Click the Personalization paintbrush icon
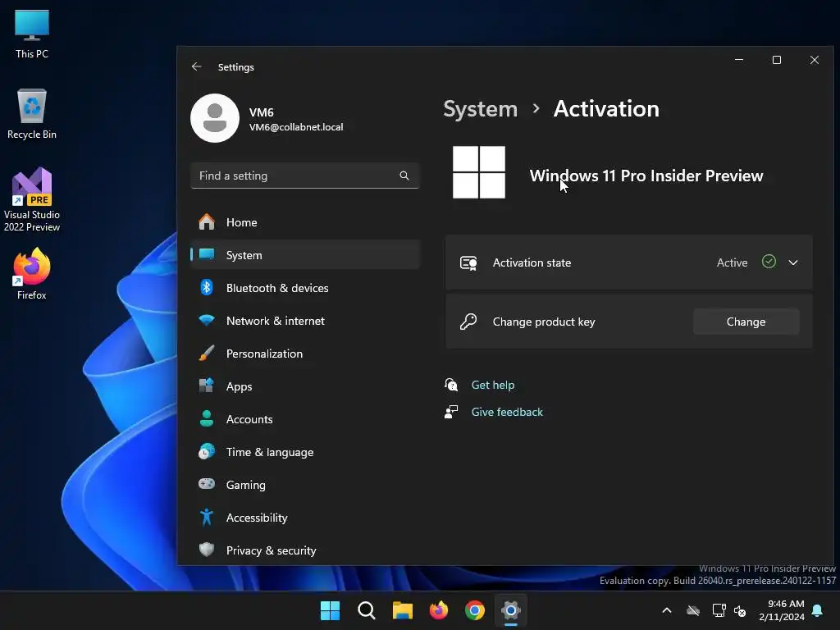This screenshot has width=840, height=630. pos(206,353)
